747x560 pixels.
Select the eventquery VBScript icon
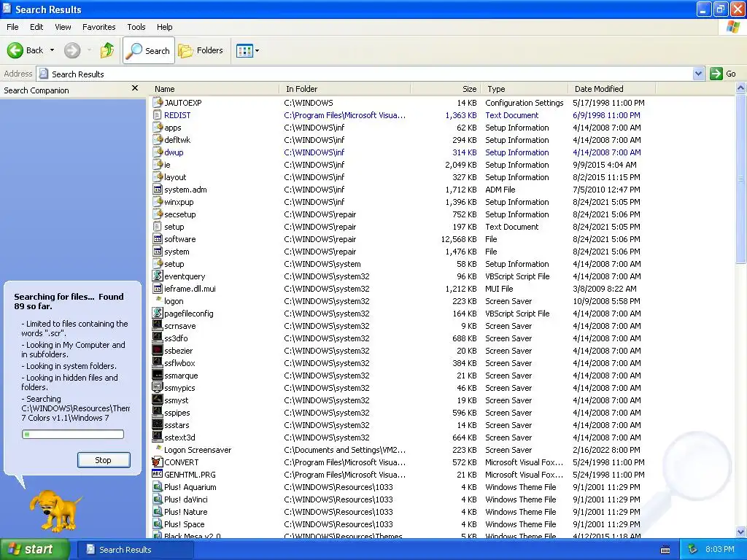tap(158, 276)
